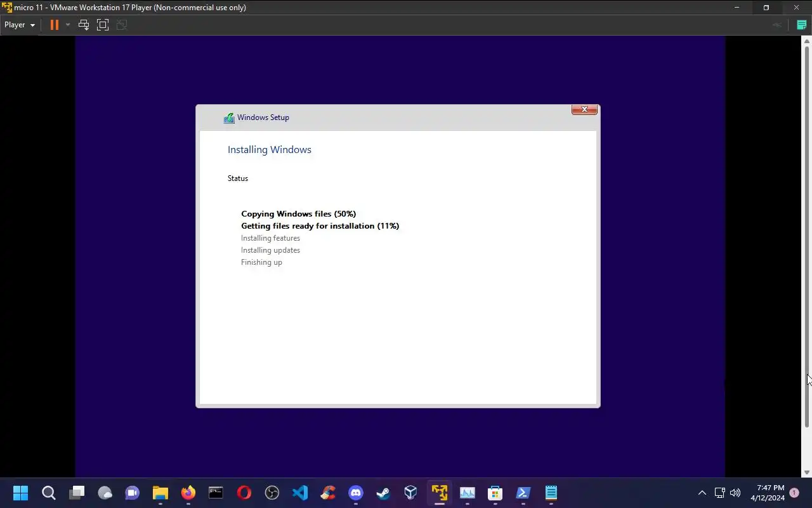The image size is (812, 508).
Task: Open OBS Studio from the taskbar
Action: pyautogui.click(x=272, y=493)
